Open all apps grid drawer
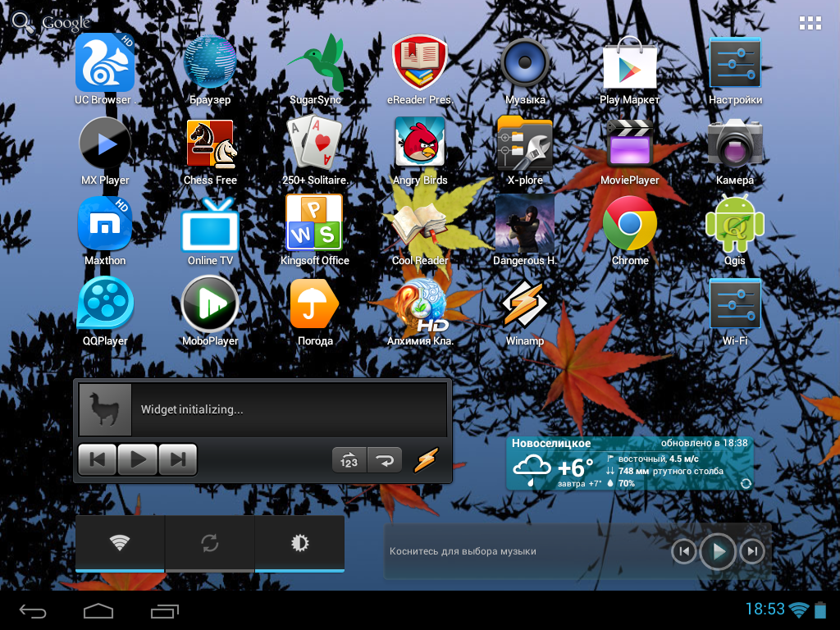 pos(810,23)
